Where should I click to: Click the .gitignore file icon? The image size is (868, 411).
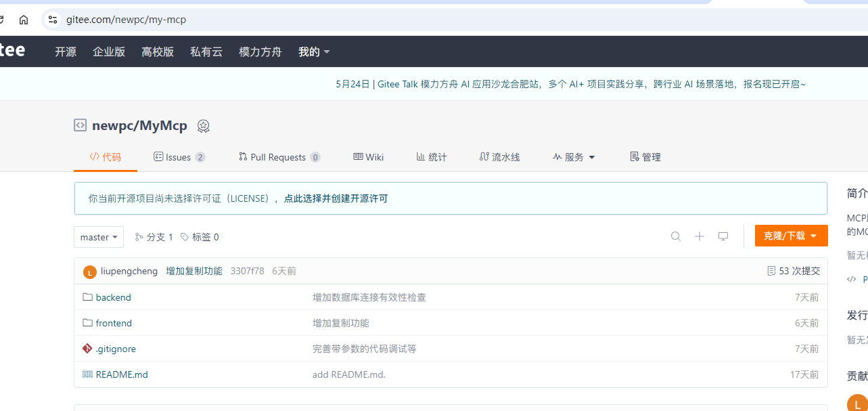(x=87, y=348)
